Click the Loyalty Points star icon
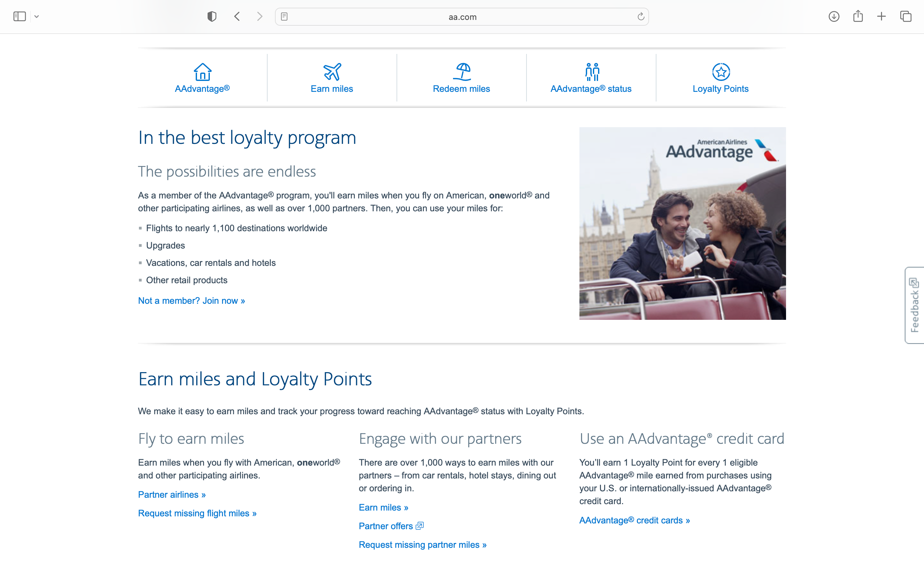 pyautogui.click(x=721, y=72)
